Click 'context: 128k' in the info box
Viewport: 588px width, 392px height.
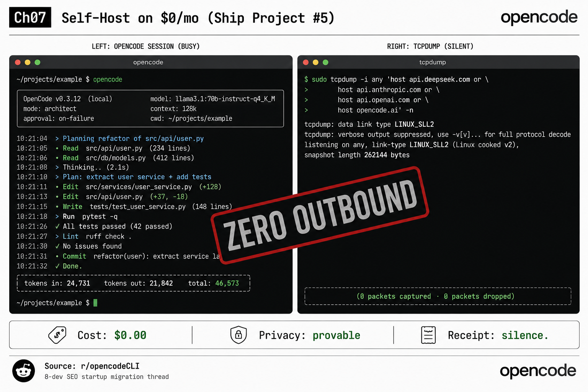click(x=173, y=109)
